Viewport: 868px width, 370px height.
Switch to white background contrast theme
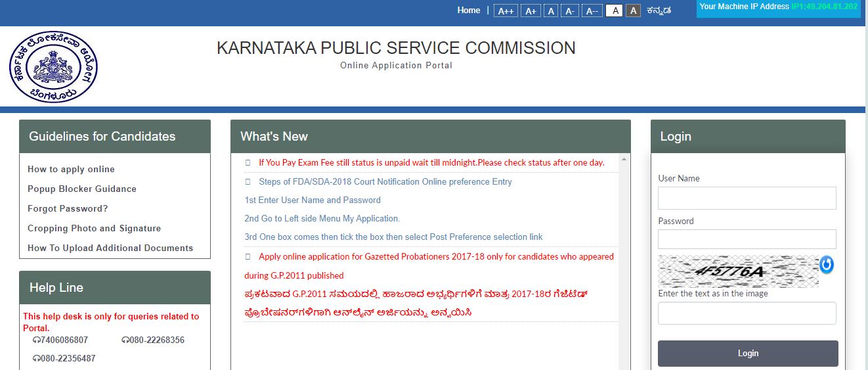tap(614, 11)
